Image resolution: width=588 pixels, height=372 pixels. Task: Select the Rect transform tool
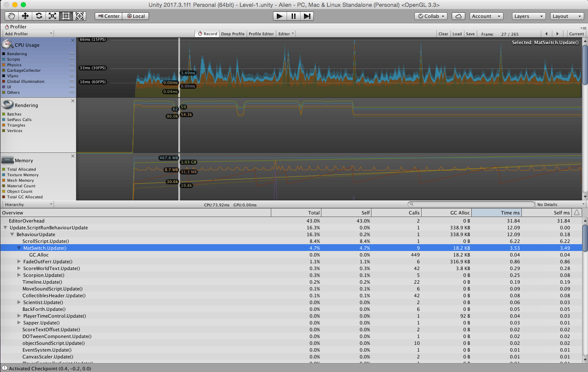tap(66, 16)
